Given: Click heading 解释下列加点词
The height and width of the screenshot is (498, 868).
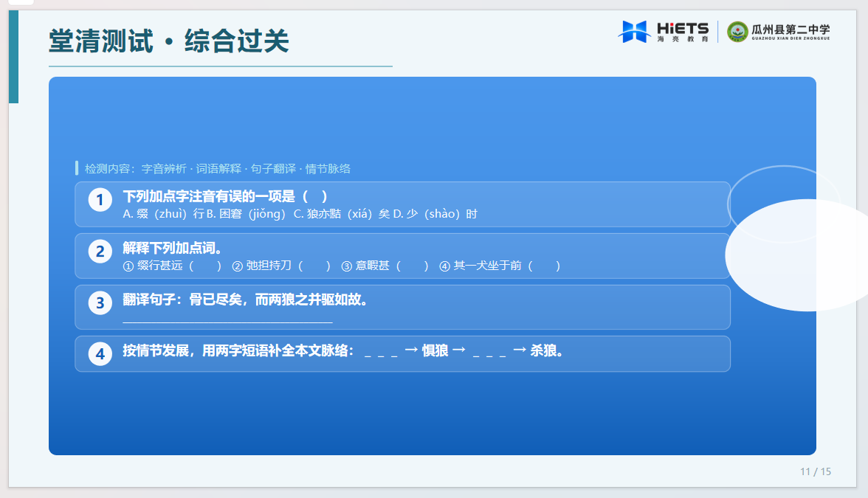Looking at the screenshot, I should (173, 248).
